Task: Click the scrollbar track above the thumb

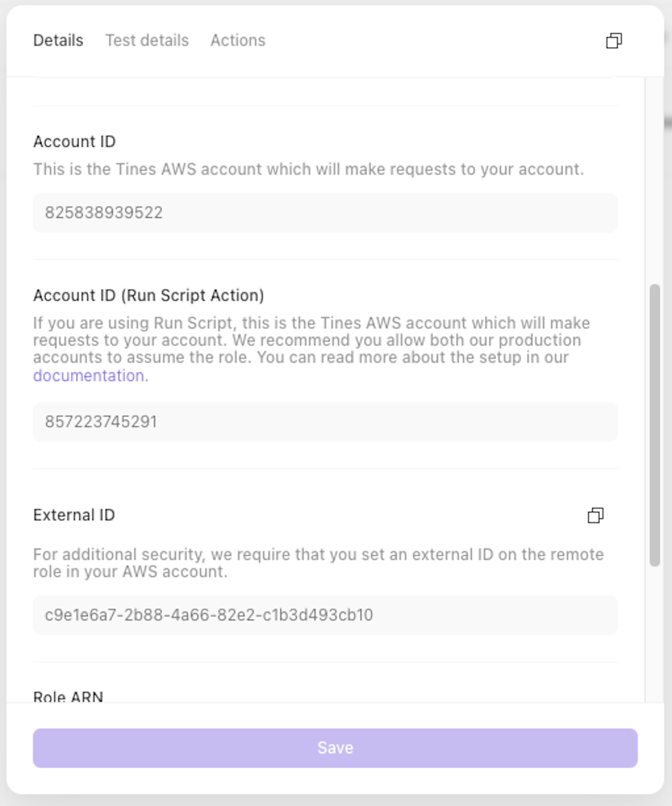Action: click(x=655, y=180)
